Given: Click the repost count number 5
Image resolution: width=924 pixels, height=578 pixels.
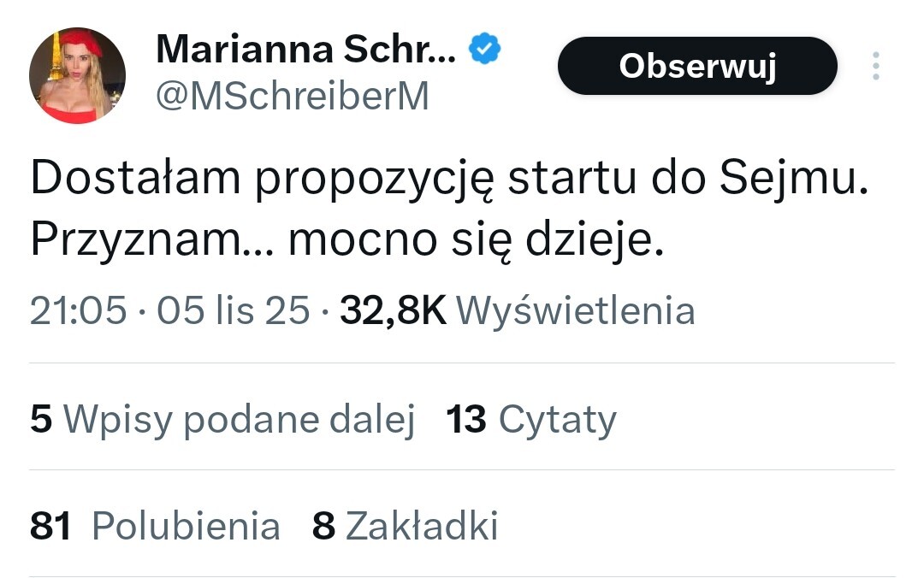Looking at the screenshot, I should pos(40,420).
